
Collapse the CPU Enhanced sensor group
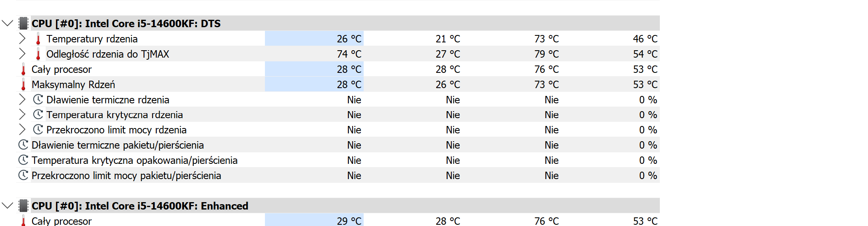click(7, 205)
